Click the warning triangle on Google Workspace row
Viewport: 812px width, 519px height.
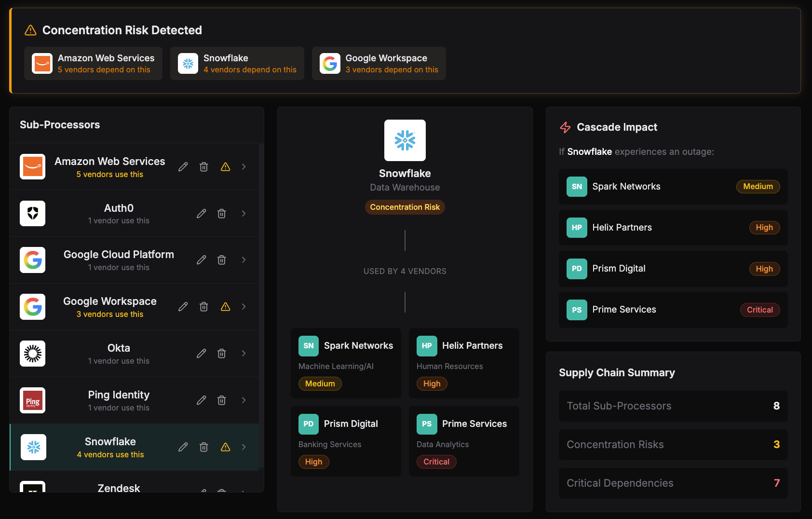tap(225, 307)
